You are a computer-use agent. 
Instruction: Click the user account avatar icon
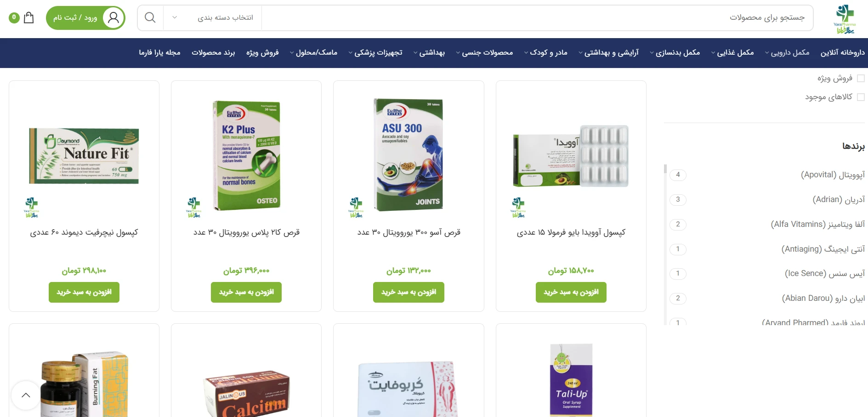pos(113,18)
